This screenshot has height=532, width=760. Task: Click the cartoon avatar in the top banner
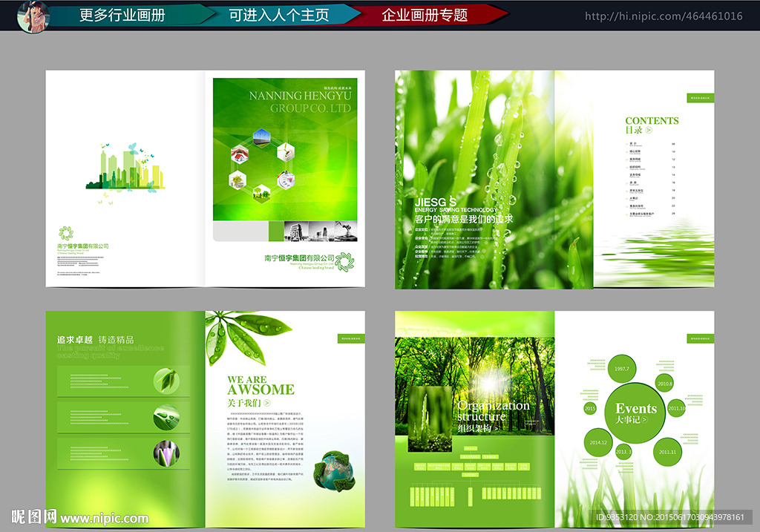point(33,16)
